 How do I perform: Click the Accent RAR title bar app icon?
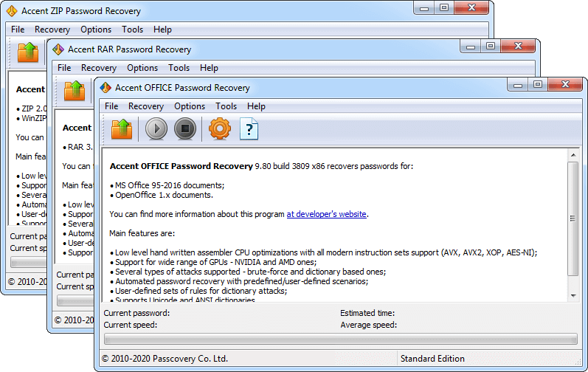58,49
